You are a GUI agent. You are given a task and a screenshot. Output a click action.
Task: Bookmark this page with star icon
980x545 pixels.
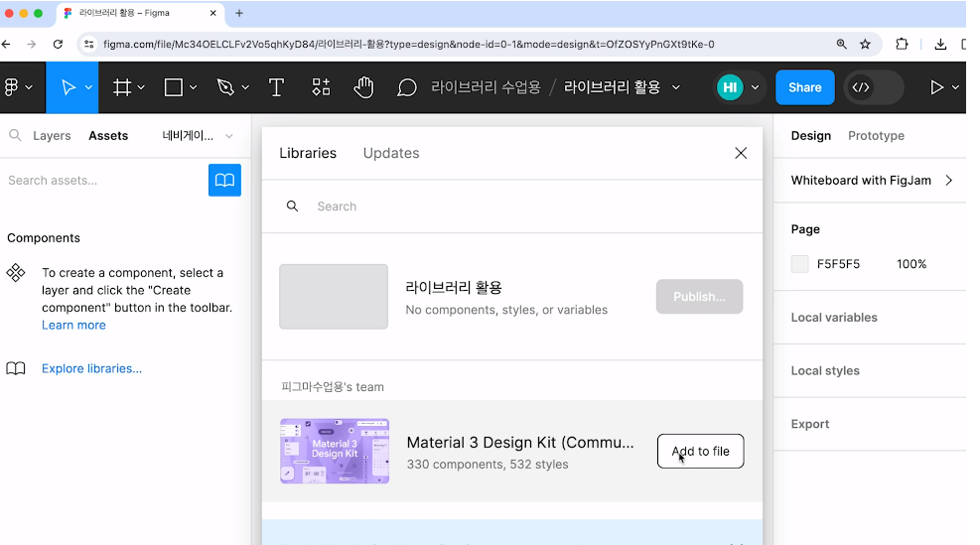[865, 45]
